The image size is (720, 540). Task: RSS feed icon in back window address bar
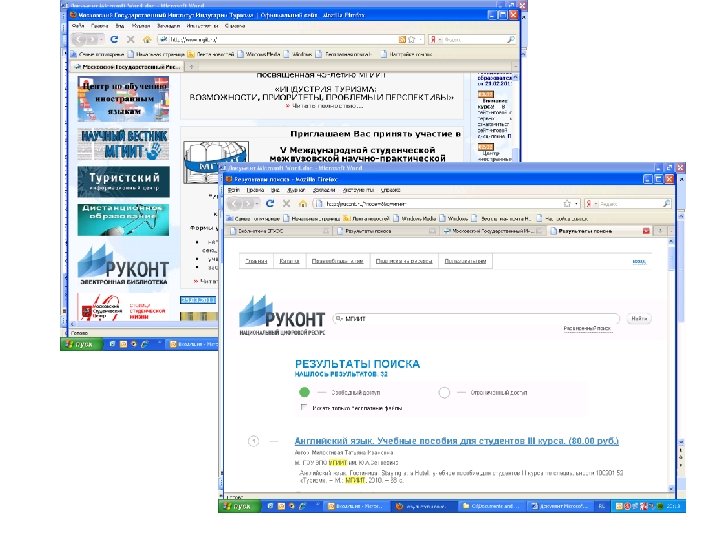[402, 39]
